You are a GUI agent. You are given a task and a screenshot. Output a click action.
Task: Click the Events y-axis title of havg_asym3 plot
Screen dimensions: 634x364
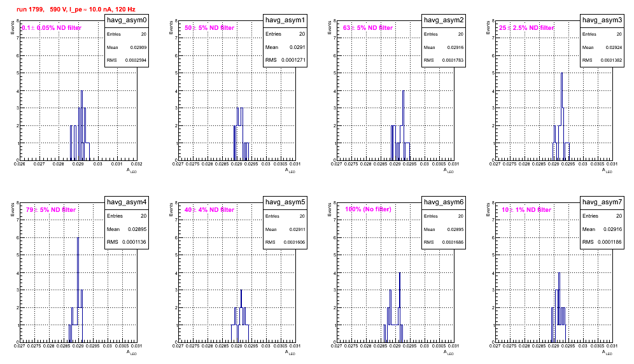pyautogui.click(x=488, y=27)
